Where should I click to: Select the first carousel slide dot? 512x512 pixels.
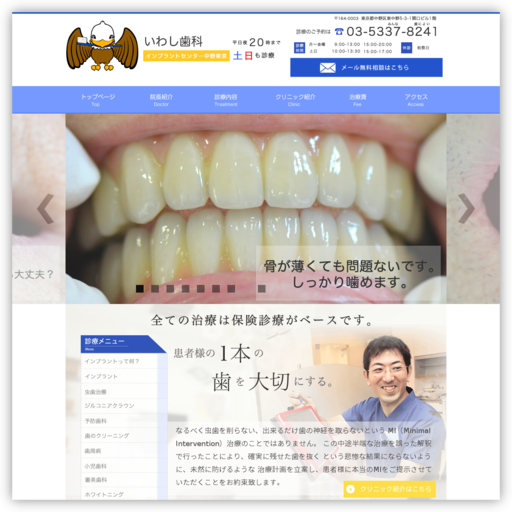(x=140, y=289)
